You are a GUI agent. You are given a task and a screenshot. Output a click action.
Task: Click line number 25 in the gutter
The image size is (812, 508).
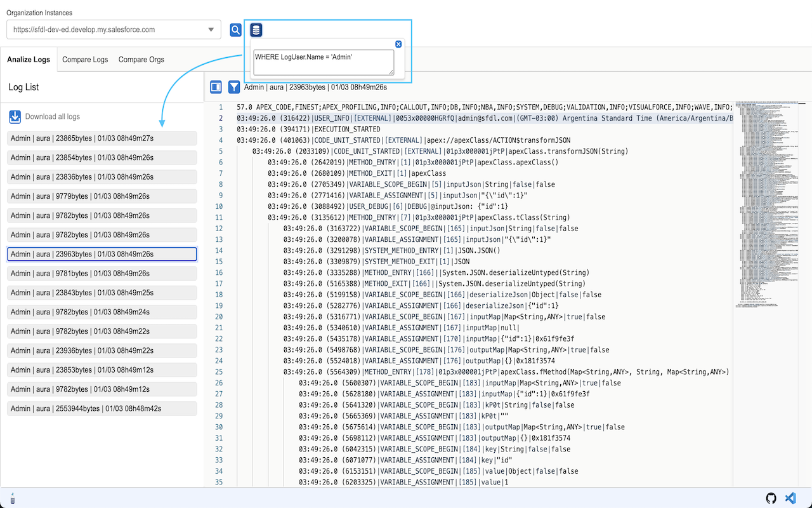(x=219, y=372)
